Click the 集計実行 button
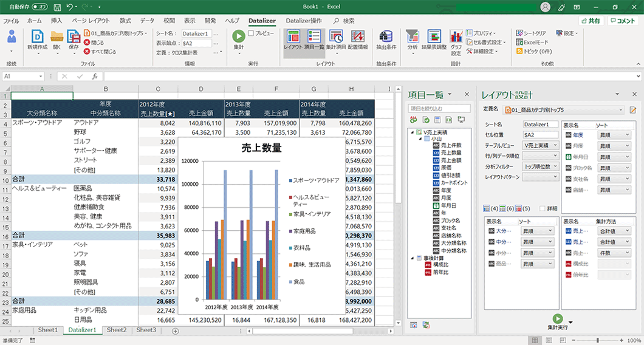The width and height of the screenshot is (644, 345). [x=558, y=320]
